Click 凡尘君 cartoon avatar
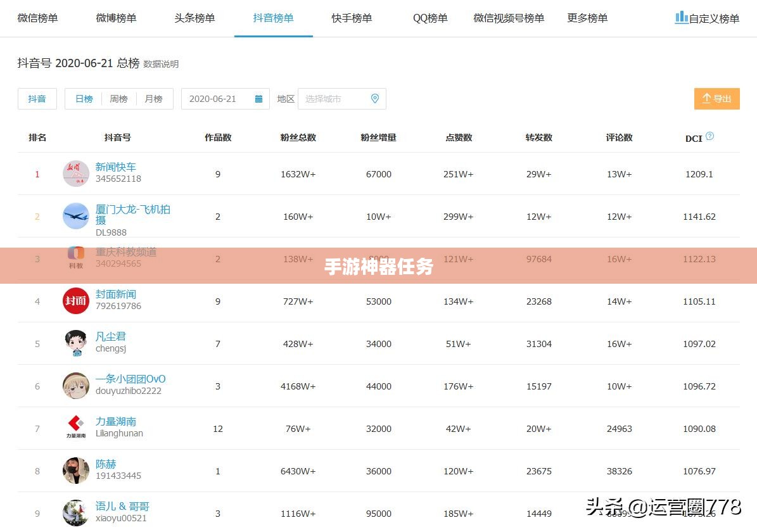The width and height of the screenshot is (757, 532). tap(76, 343)
